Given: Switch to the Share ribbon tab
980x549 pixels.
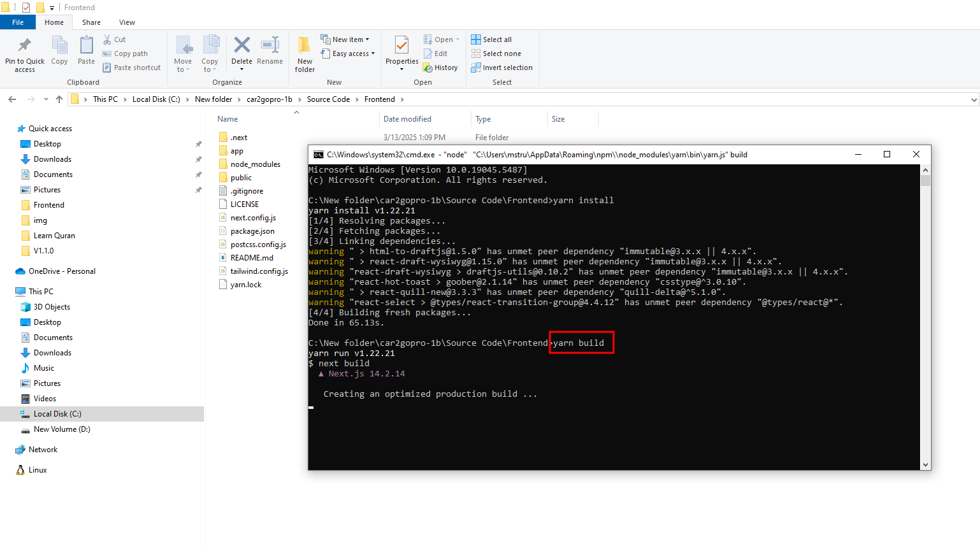Looking at the screenshot, I should pos(91,22).
